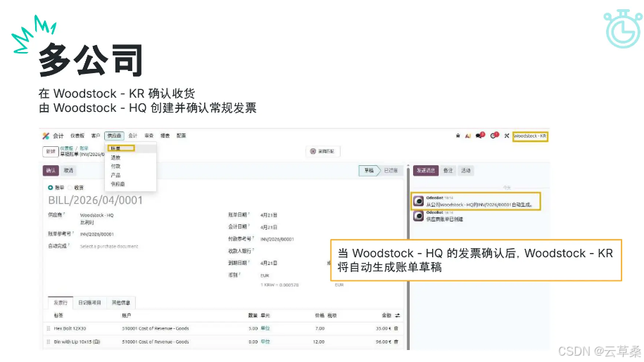Screen dimensions: 644x362
Task: Open the 配置 top menu
Action: [181, 136]
